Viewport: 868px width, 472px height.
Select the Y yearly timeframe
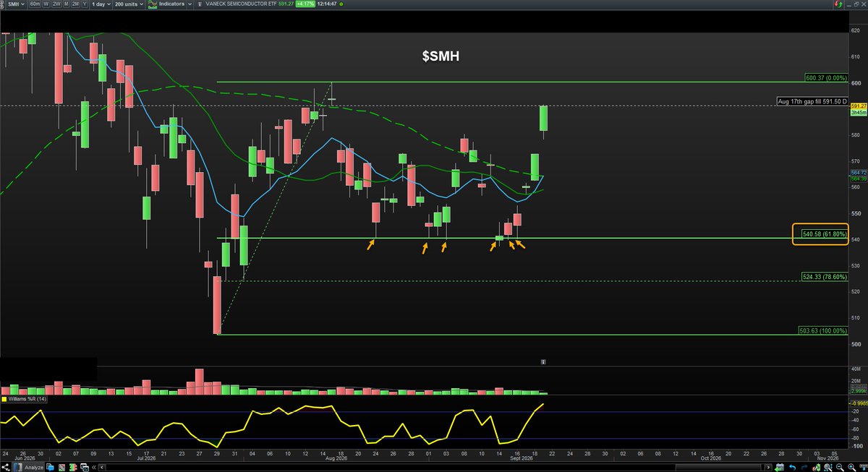85,4
